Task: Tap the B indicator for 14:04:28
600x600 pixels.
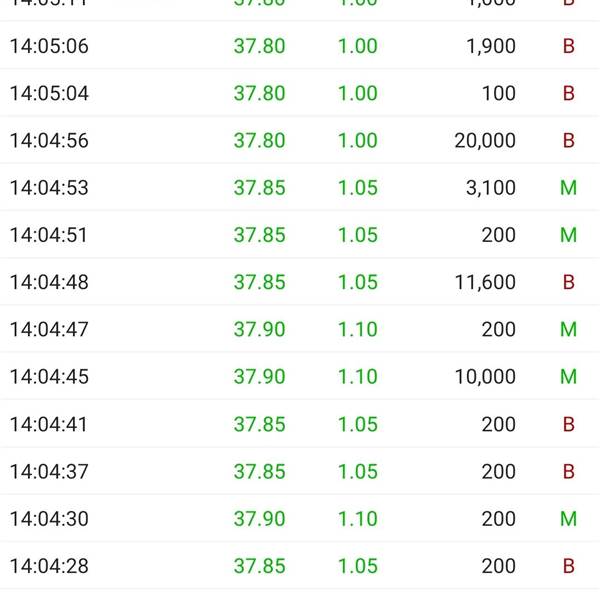Action: (569, 566)
